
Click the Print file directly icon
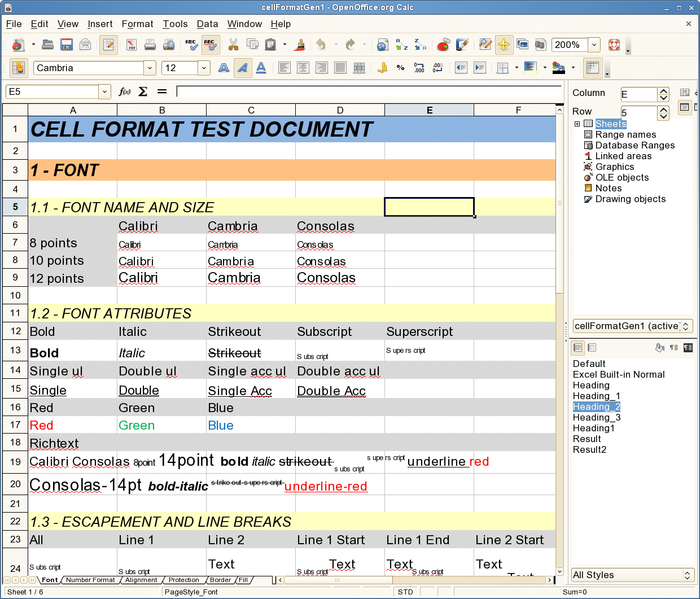coord(150,45)
